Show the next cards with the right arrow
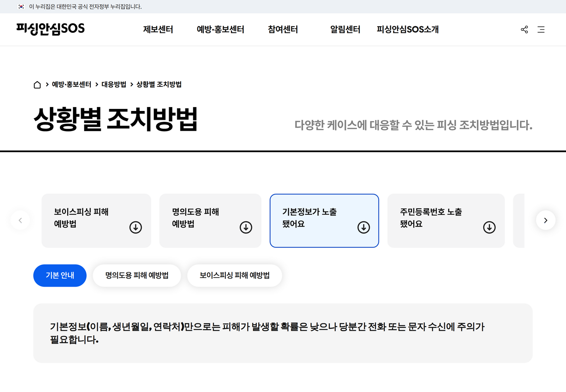The height and width of the screenshot is (392, 566). (x=545, y=220)
